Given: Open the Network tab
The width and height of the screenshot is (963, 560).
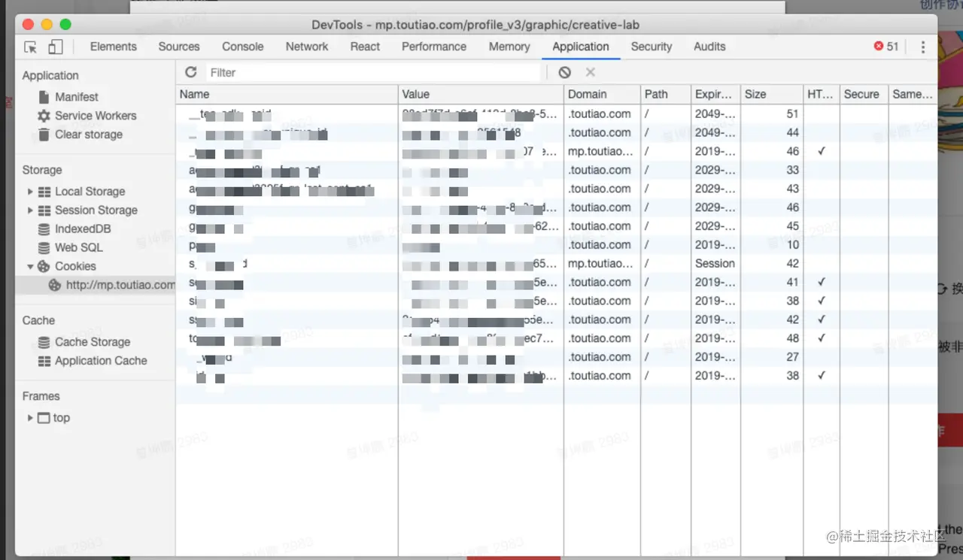Looking at the screenshot, I should click(x=307, y=47).
